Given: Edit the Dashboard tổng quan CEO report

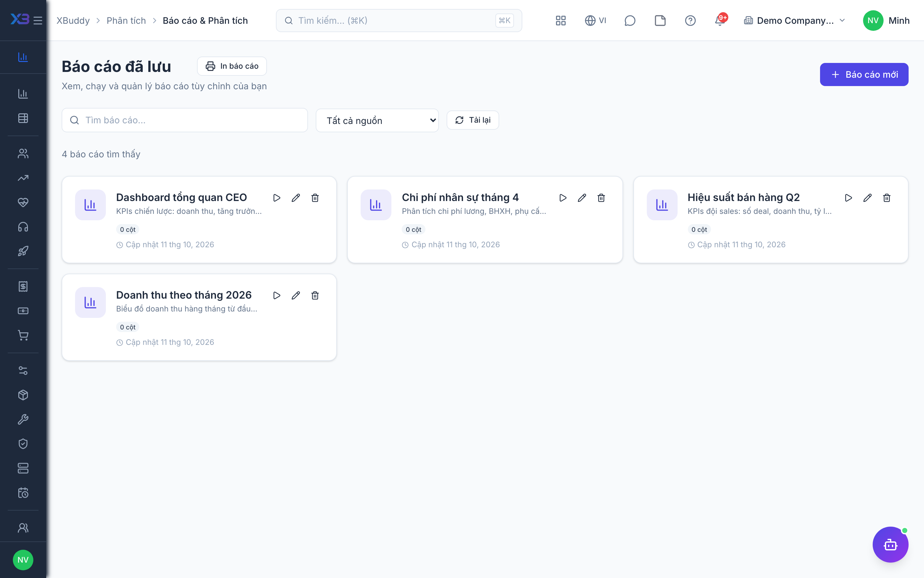Looking at the screenshot, I should tap(296, 197).
